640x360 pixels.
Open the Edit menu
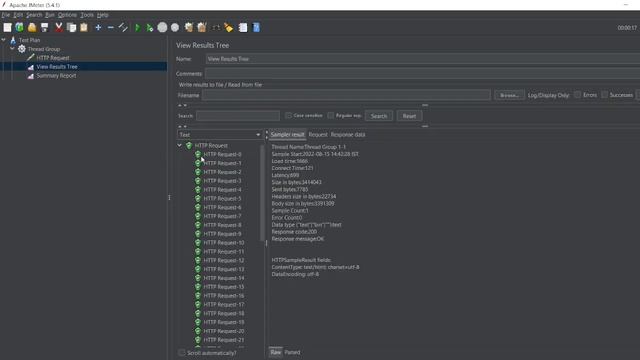click(x=18, y=15)
